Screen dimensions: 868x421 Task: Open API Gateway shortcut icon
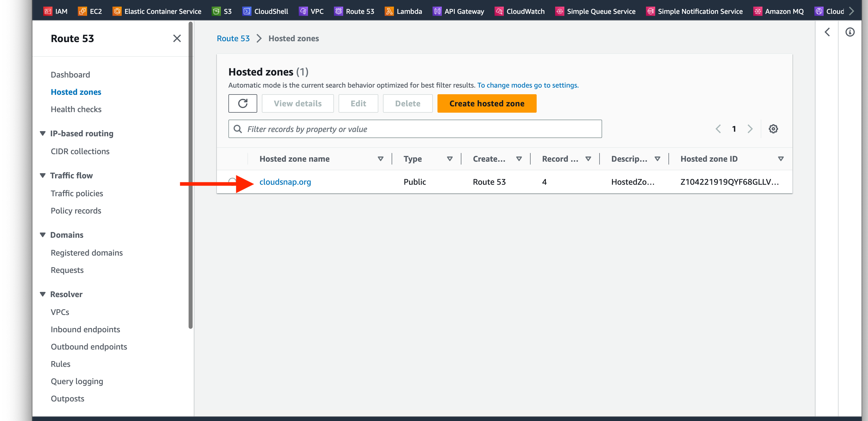coord(437,11)
